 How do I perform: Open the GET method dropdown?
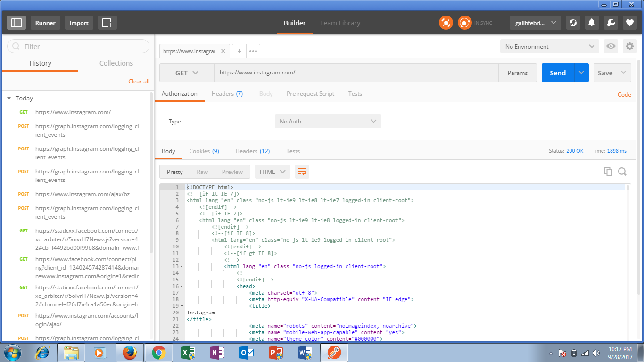(187, 73)
